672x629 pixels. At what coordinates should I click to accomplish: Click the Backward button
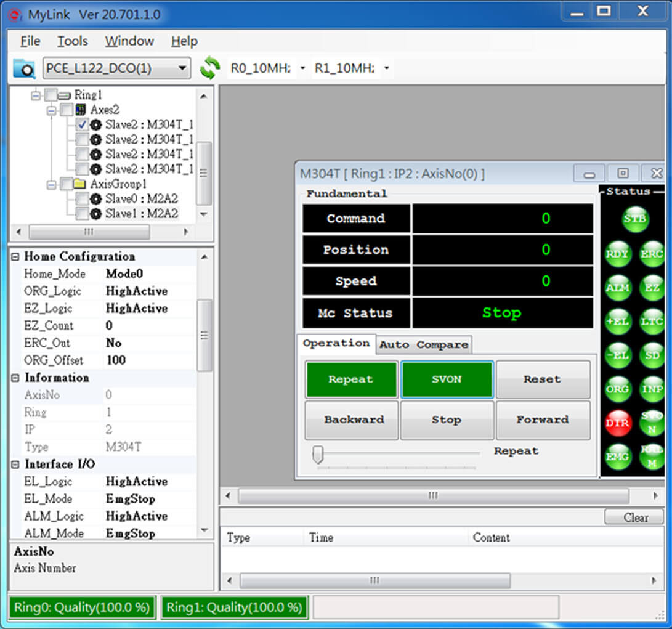point(351,420)
